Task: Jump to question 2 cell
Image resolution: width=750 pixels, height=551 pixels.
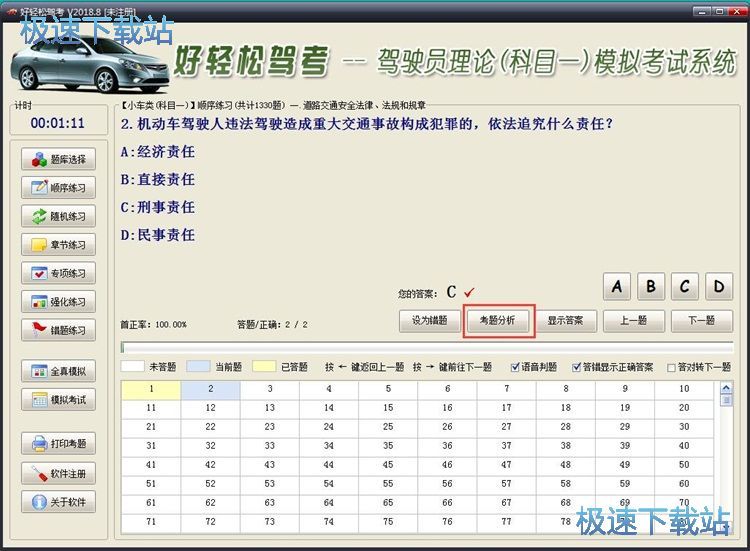Action: 210,389
